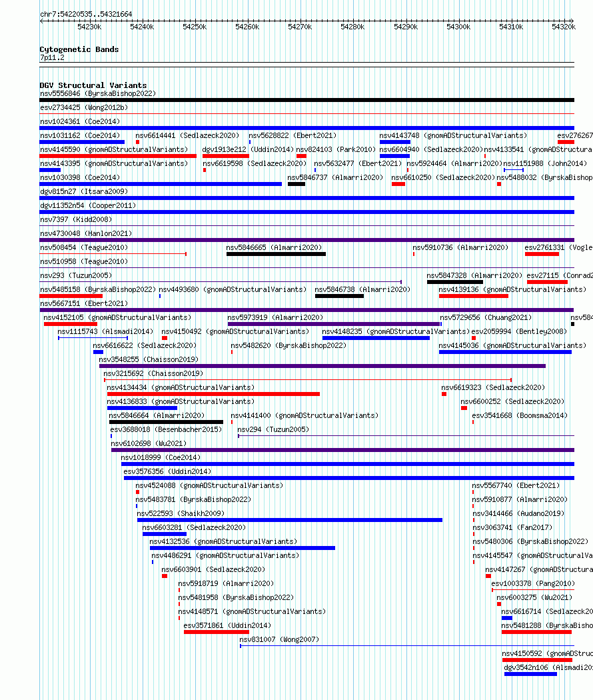The height and width of the screenshot is (700, 593).
Task: Click the nsv508454 (Teague2010) label
Action: point(84,248)
